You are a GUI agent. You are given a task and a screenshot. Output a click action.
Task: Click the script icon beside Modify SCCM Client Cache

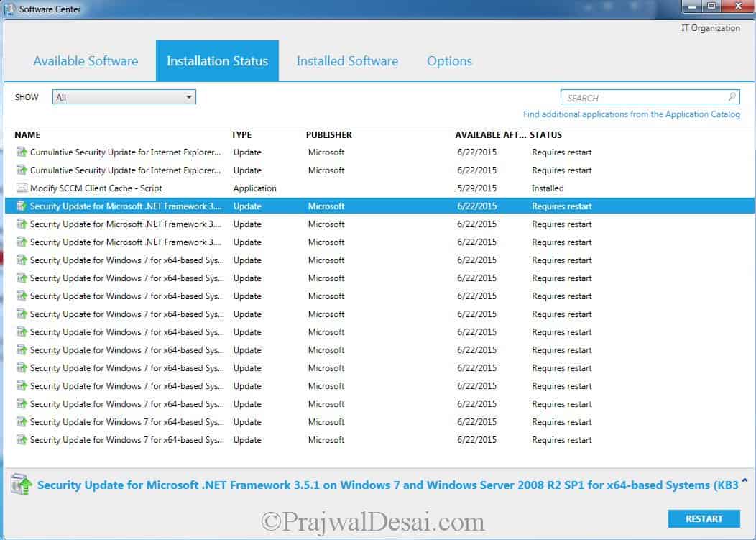(x=22, y=188)
